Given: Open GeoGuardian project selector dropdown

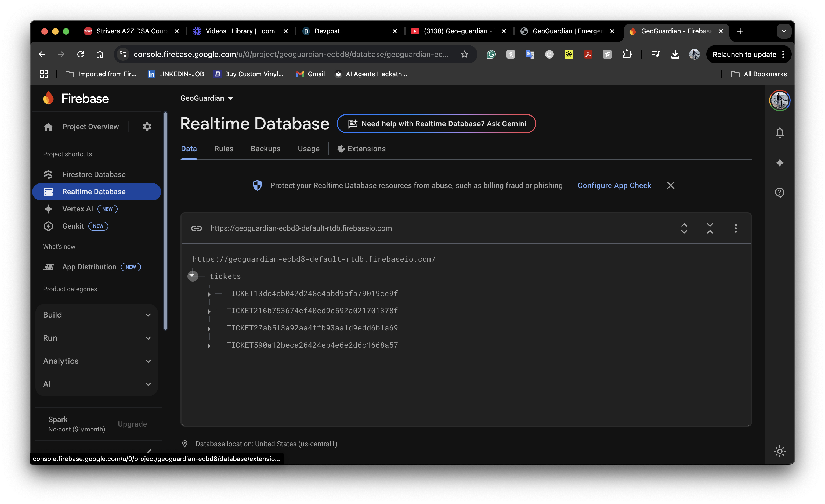Looking at the screenshot, I should click(207, 98).
